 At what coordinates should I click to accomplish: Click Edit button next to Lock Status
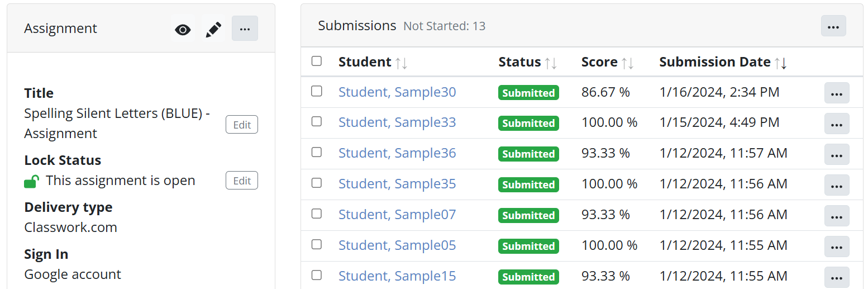(242, 181)
